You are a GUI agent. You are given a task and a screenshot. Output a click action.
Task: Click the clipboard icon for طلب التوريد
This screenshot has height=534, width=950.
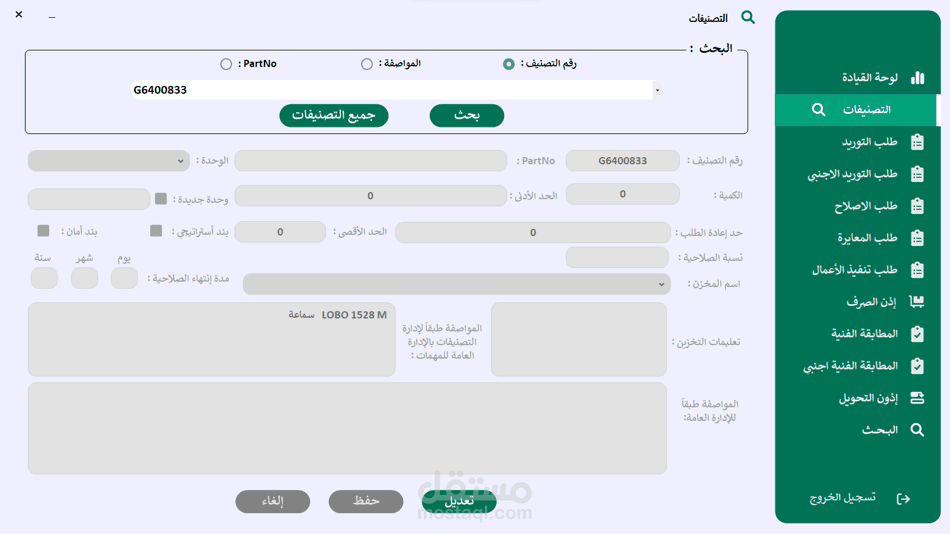point(917,142)
